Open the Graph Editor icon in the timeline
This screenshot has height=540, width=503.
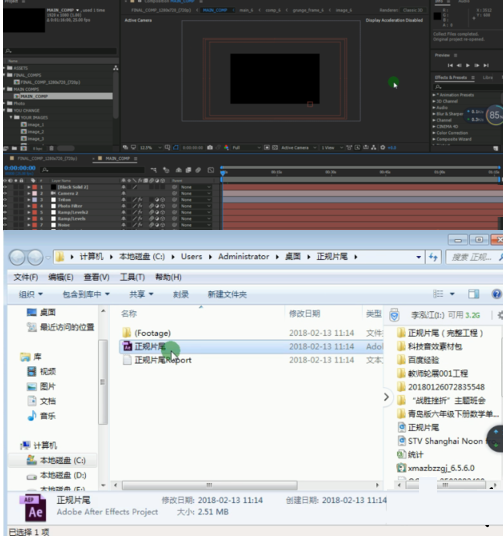[211, 170]
